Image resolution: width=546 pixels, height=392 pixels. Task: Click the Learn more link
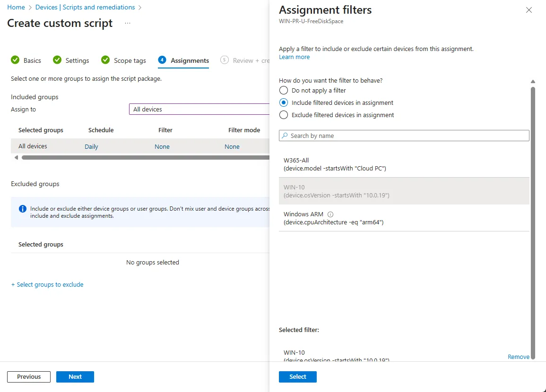pyautogui.click(x=294, y=57)
